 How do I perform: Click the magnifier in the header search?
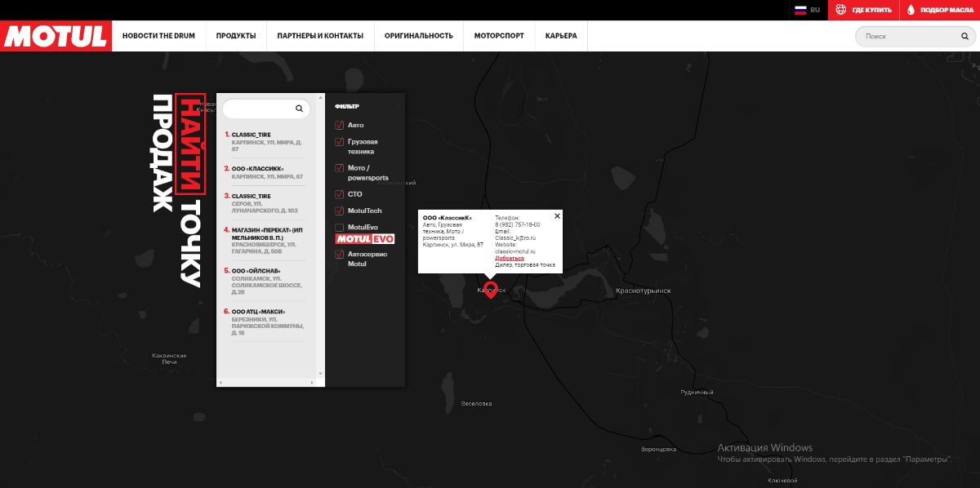tap(964, 37)
